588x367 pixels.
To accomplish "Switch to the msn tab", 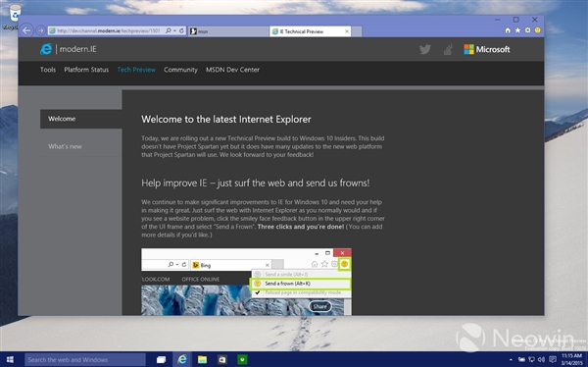I will point(228,31).
